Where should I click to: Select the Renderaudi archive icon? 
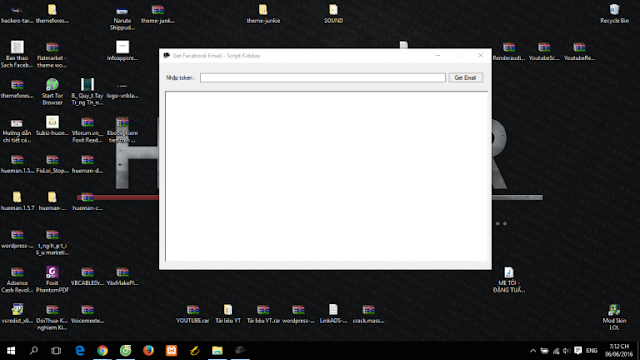[509, 51]
